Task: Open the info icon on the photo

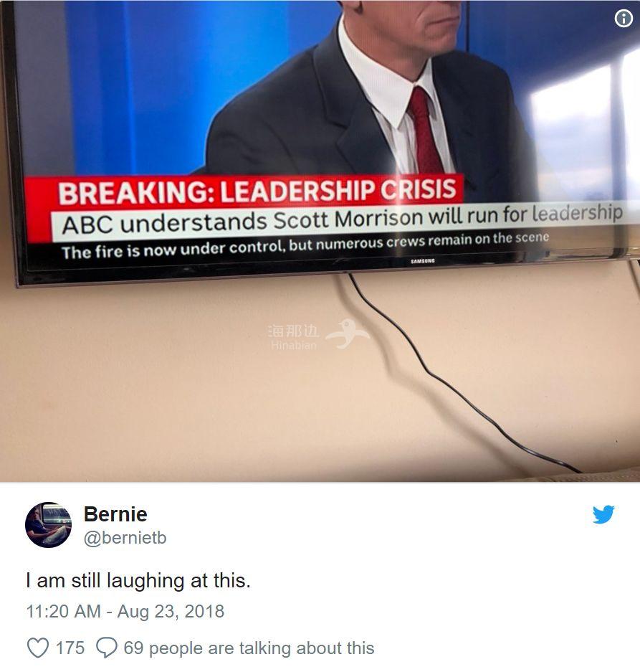Action: pos(624,19)
